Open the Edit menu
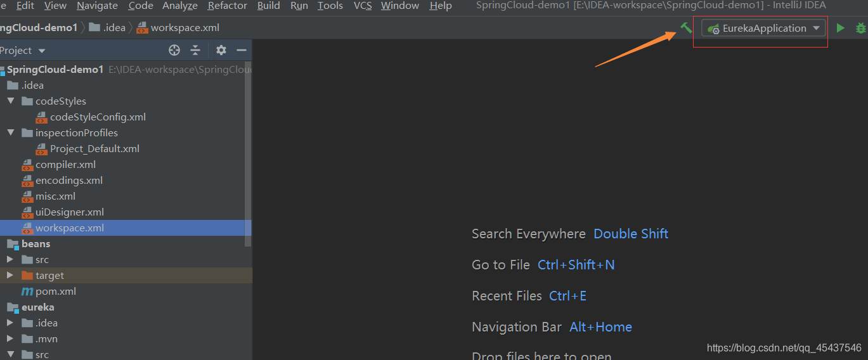868x360 pixels. [25, 6]
